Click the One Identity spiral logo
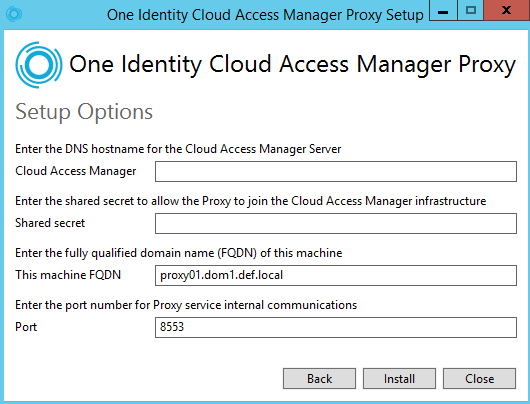 [x=39, y=65]
